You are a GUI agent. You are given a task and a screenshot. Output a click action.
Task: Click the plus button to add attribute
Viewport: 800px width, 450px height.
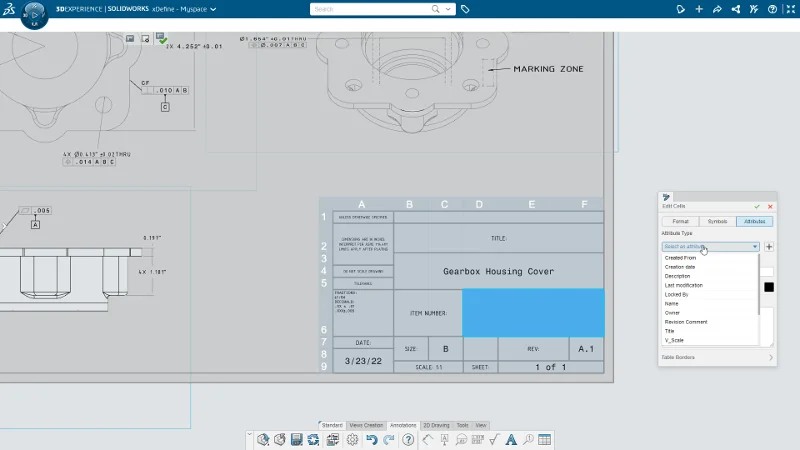pos(768,246)
